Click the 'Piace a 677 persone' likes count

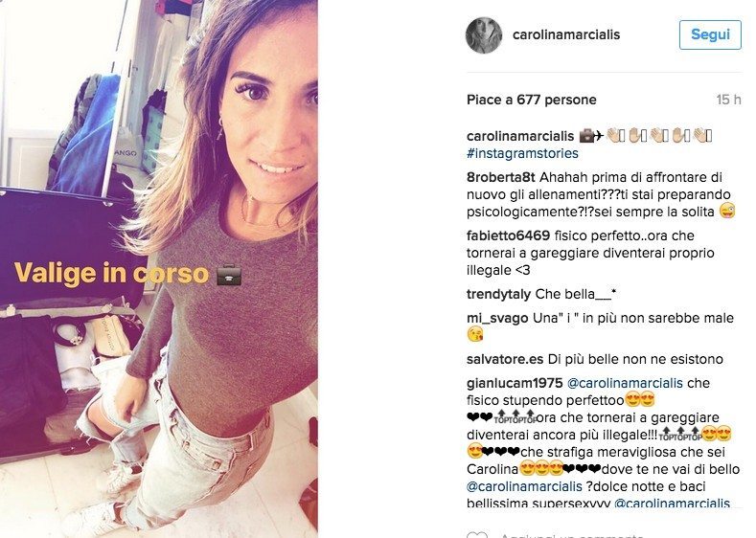tap(532, 100)
